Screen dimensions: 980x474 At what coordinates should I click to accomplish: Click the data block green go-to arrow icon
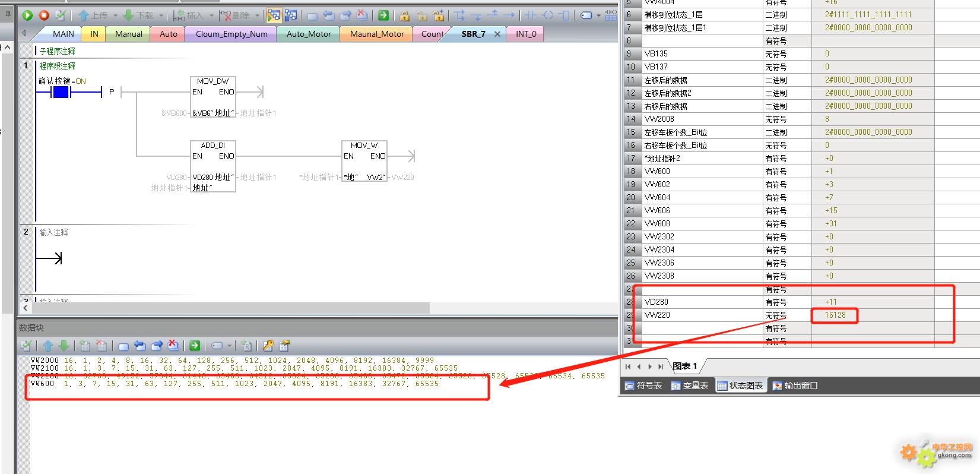pyautogui.click(x=195, y=346)
